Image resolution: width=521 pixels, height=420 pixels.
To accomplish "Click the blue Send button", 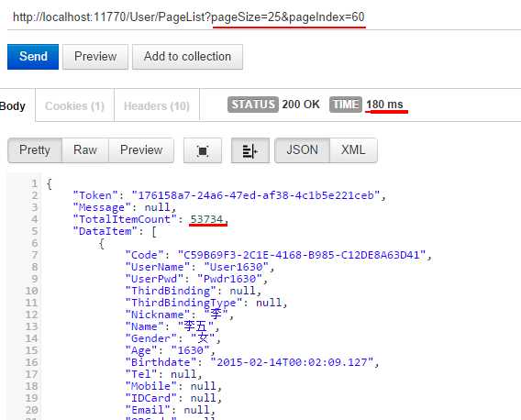I will [33, 57].
